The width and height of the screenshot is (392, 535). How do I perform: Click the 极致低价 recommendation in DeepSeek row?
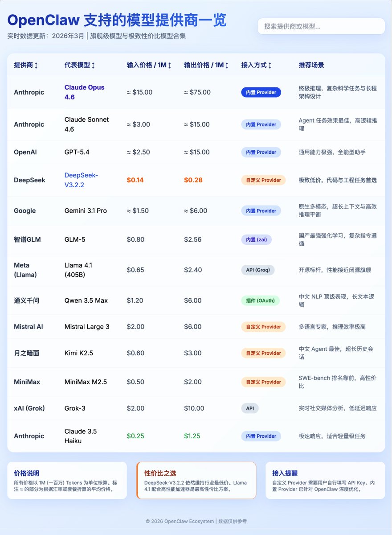[338, 180]
